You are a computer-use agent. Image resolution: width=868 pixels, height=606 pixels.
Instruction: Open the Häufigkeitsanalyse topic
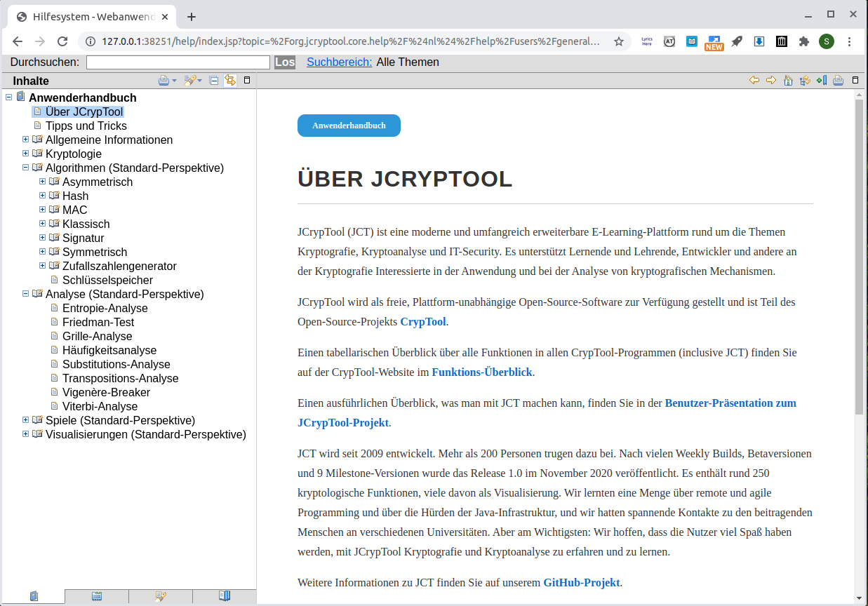pyautogui.click(x=109, y=351)
